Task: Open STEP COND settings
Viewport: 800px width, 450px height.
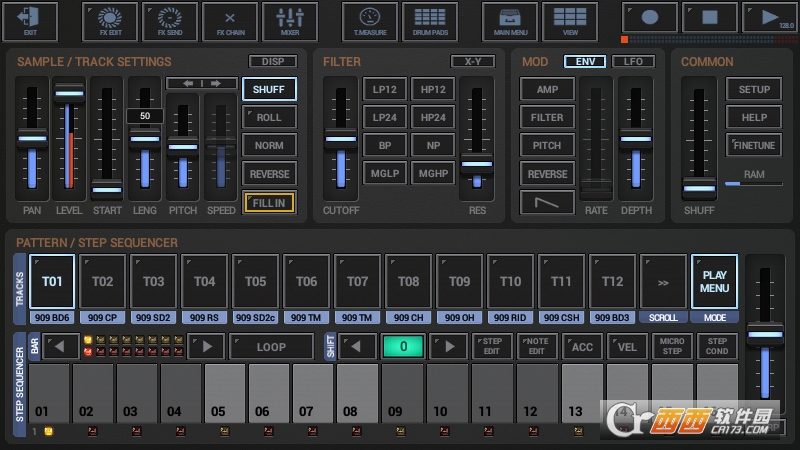Action: point(717,346)
